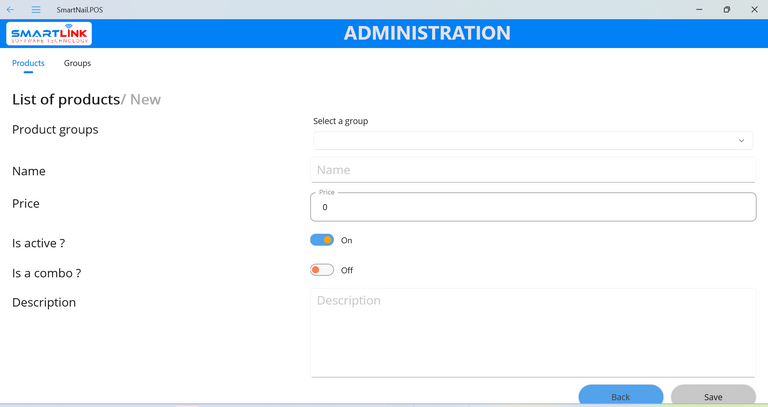
Task: Click the Description text area
Action: [x=532, y=332]
